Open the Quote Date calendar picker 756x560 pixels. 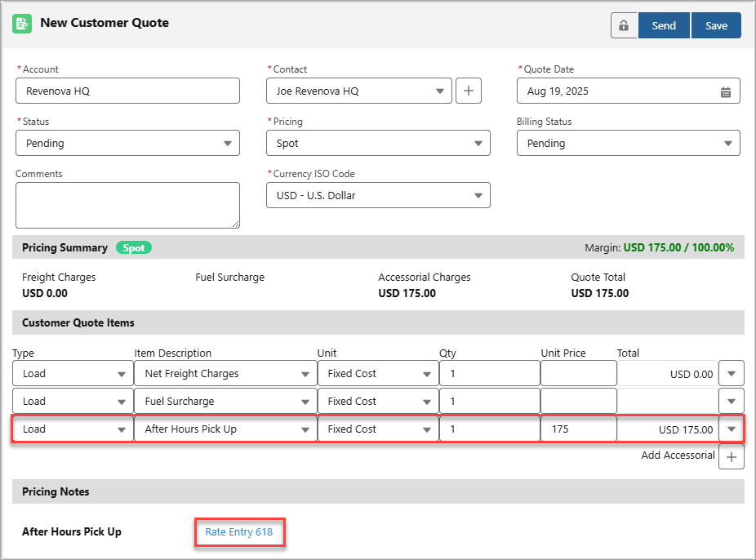(725, 91)
